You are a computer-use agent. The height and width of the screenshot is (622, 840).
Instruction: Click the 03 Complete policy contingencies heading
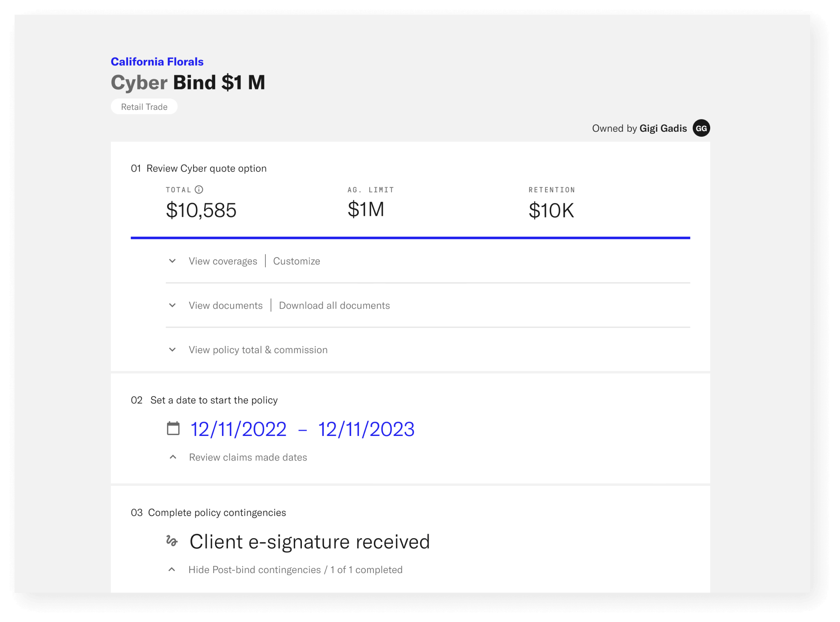coord(209,513)
